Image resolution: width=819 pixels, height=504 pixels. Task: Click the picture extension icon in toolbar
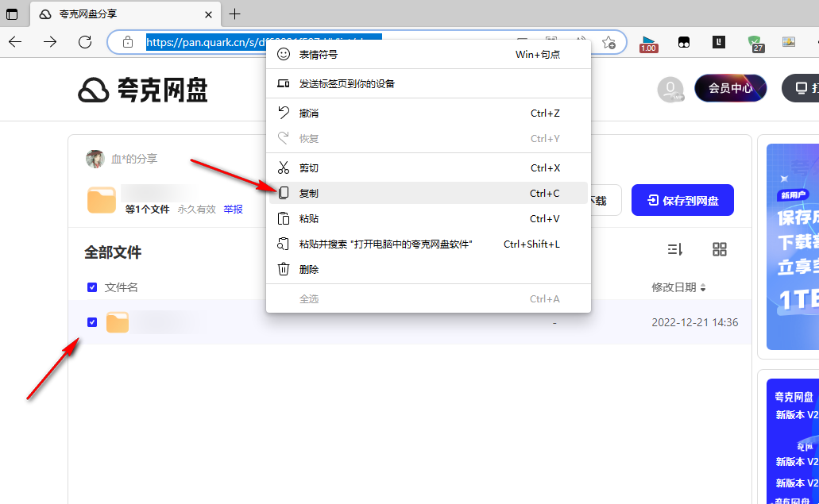(789, 42)
